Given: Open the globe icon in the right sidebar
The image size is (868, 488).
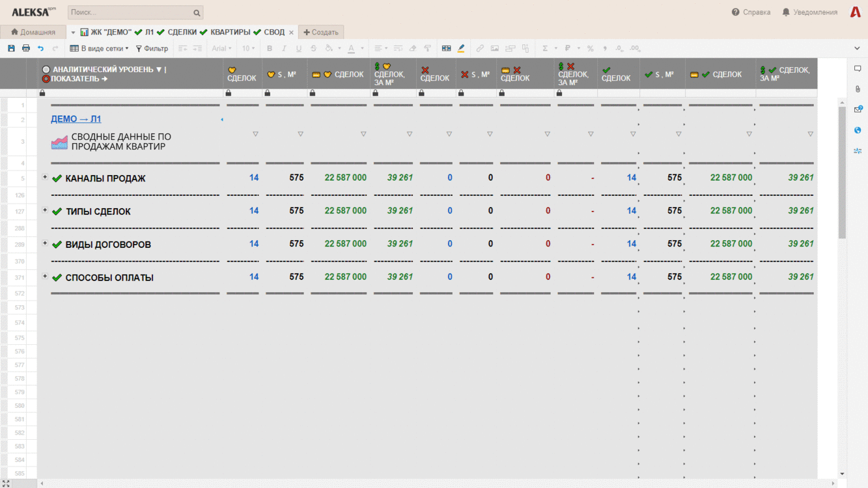Looking at the screenshot, I should pos(858,130).
